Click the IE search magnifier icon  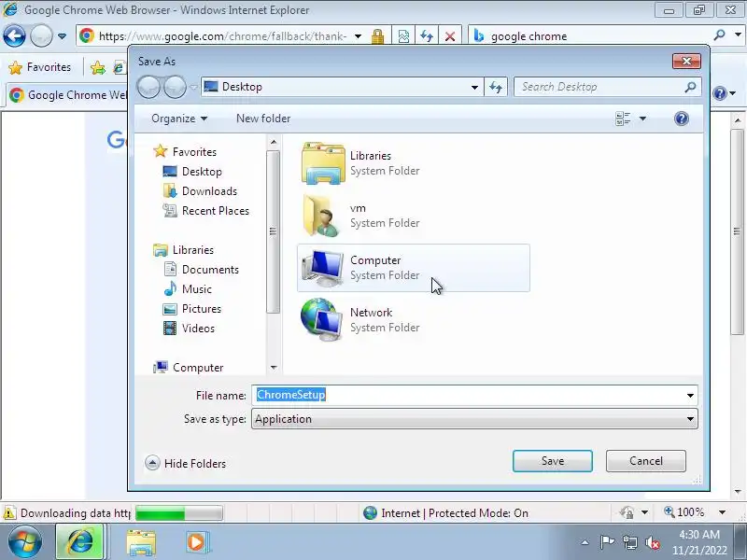point(719,35)
